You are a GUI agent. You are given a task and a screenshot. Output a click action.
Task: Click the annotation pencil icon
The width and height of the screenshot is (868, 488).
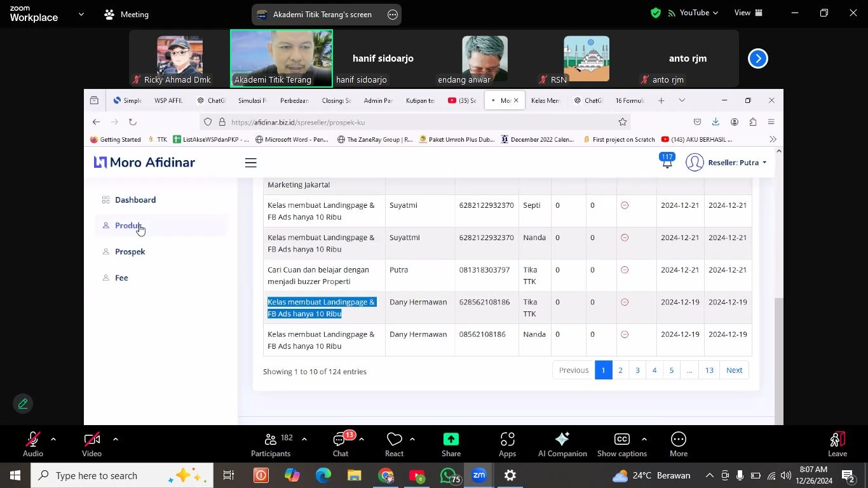pyautogui.click(x=23, y=403)
